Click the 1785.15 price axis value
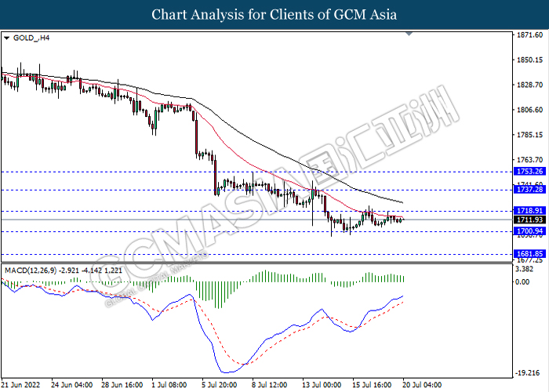Image resolution: width=549 pixels, height=392 pixels. pos(529,135)
